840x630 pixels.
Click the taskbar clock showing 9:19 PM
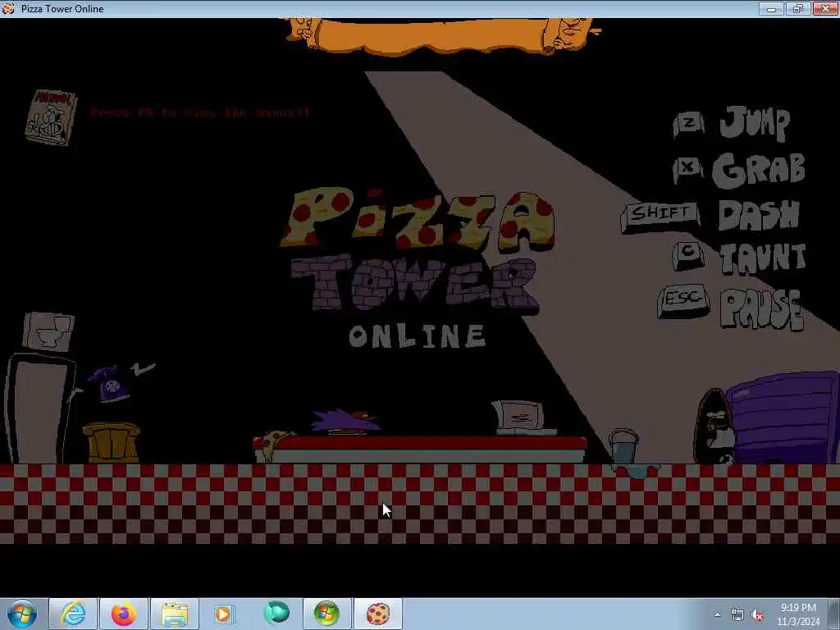(798, 614)
